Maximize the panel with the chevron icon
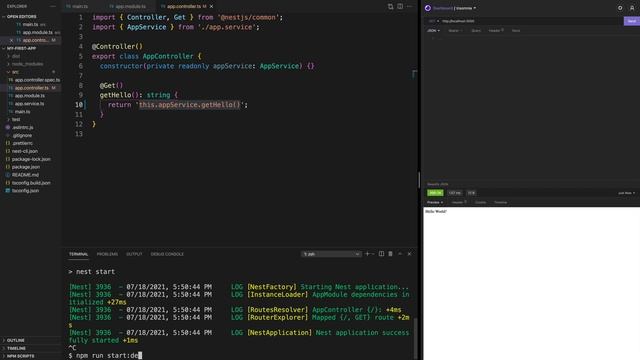 click(x=400, y=254)
